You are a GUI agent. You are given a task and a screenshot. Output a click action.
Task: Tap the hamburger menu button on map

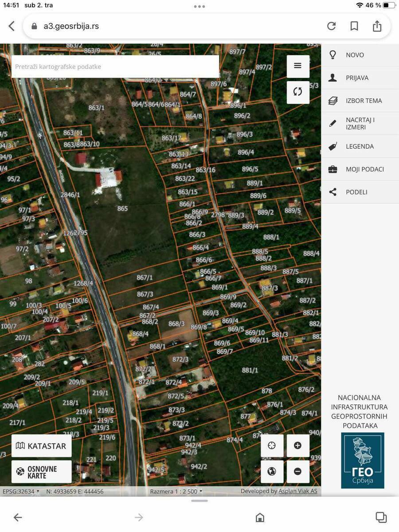(297, 66)
